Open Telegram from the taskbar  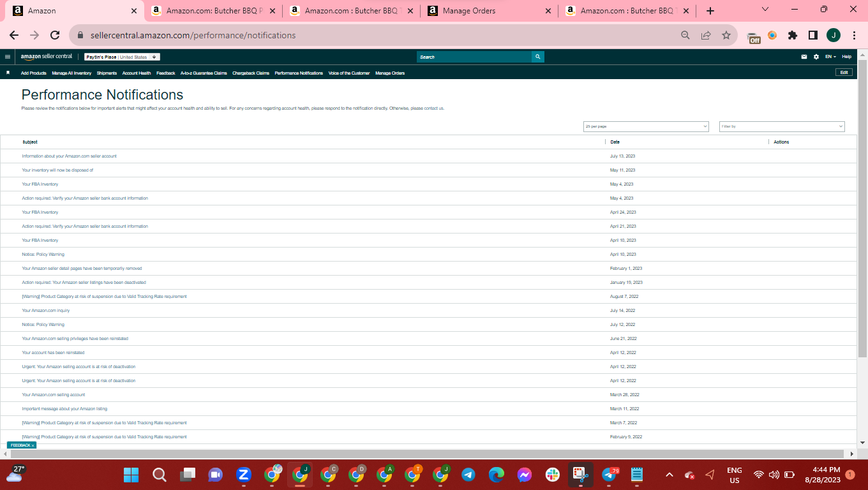(x=468, y=475)
